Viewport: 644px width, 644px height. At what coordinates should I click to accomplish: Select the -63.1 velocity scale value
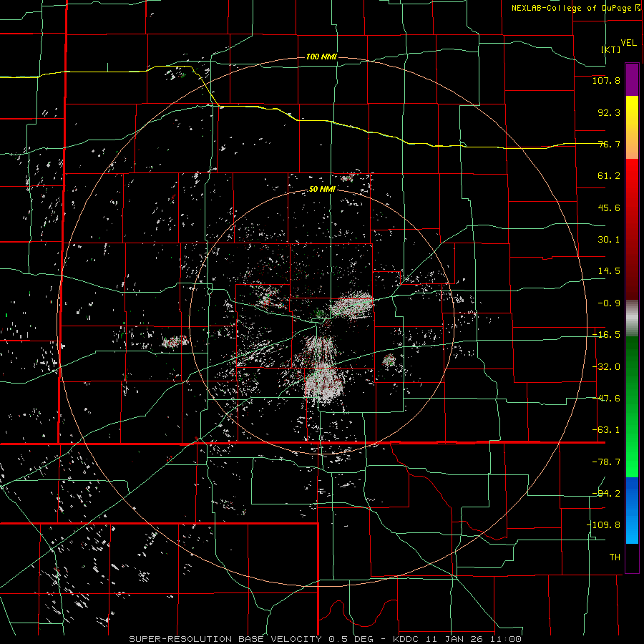click(606, 430)
